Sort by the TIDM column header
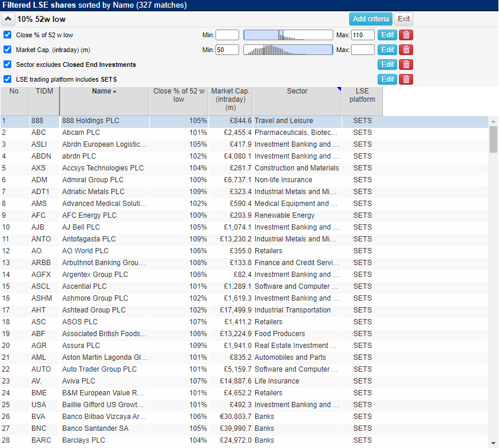This screenshot has height=448, width=499. point(44,101)
